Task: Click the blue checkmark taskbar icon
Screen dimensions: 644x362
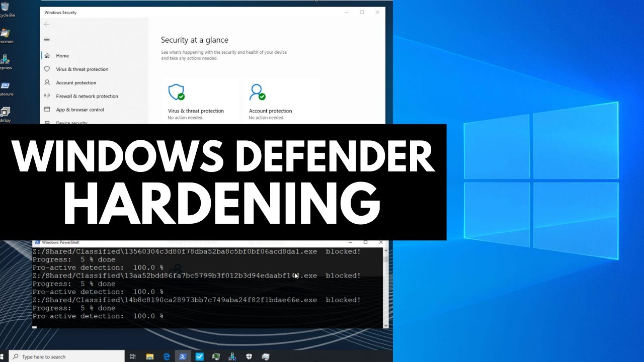Action: pyautogui.click(x=200, y=356)
